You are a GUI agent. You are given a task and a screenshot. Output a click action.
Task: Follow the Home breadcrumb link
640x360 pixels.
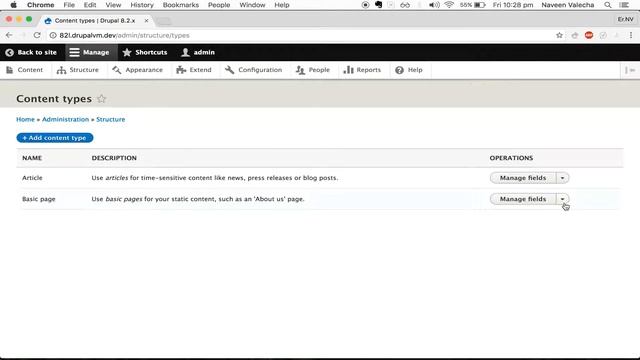tap(25, 120)
